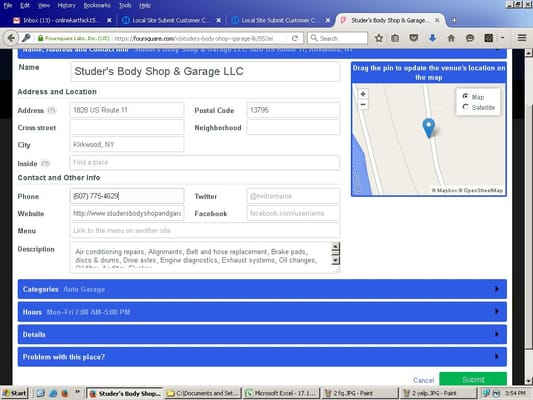Open a new tab with plus icon
533x400 pixels.
(x=454, y=20)
